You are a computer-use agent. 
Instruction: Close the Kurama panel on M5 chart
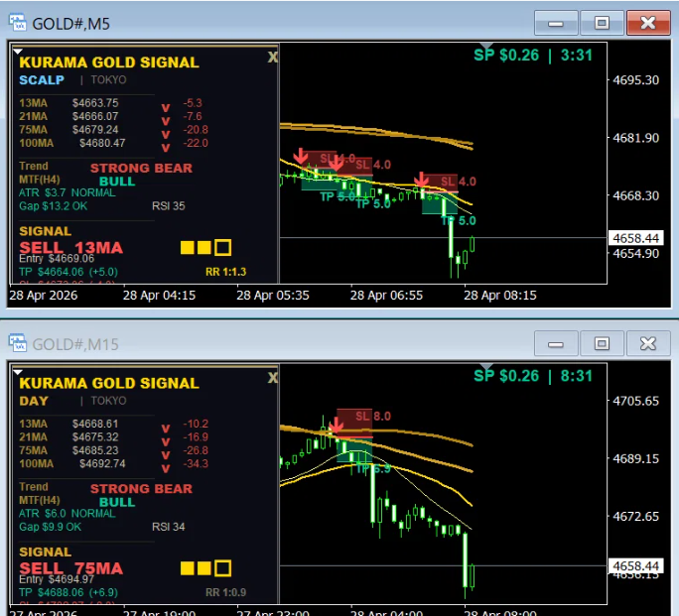(272, 57)
